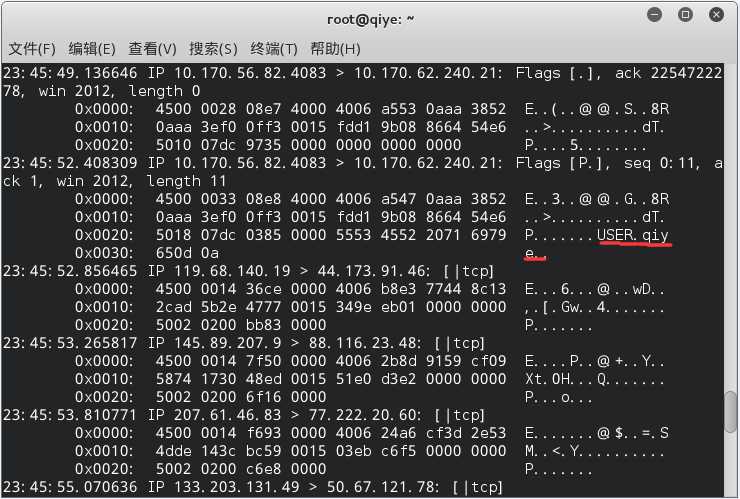Image resolution: width=740 pixels, height=499 pixels.
Task: Click the terminal vertical scrollbar thumb
Action: click(731, 412)
